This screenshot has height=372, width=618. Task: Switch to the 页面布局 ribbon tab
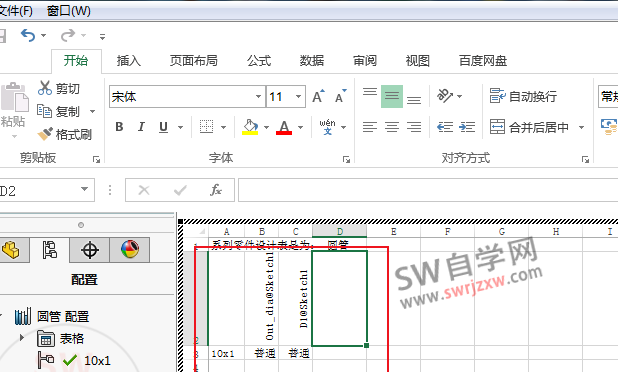click(194, 61)
